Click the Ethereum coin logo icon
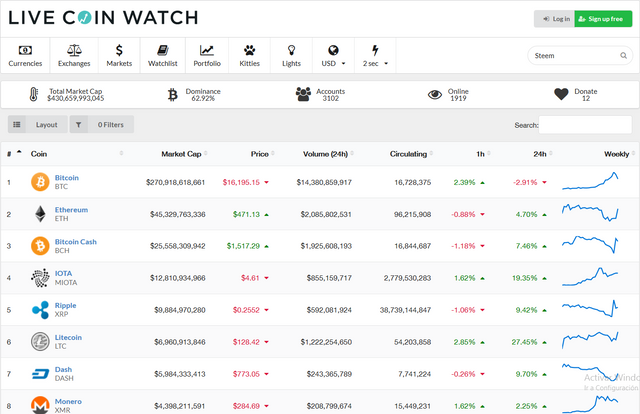This screenshot has height=414, width=640. (x=40, y=214)
